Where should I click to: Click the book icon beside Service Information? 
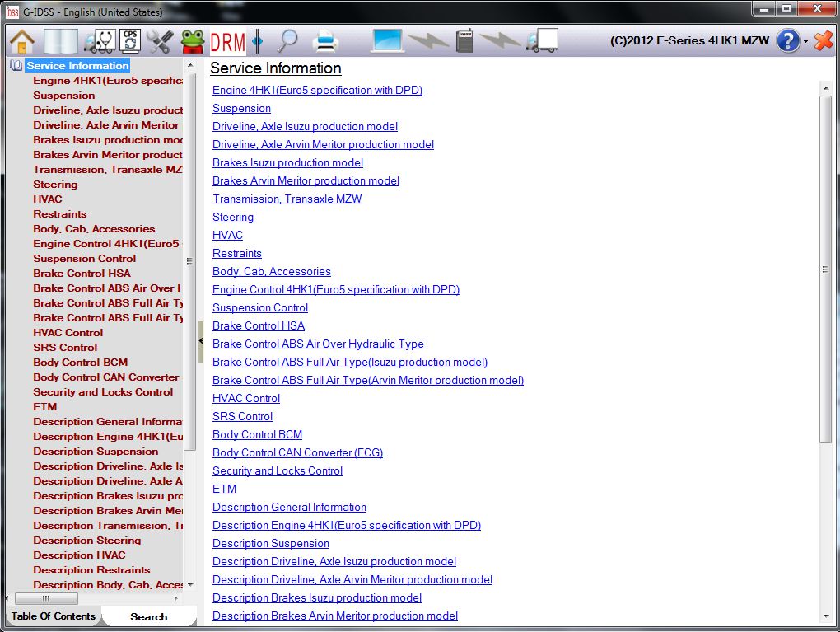(x=16, y=65)
